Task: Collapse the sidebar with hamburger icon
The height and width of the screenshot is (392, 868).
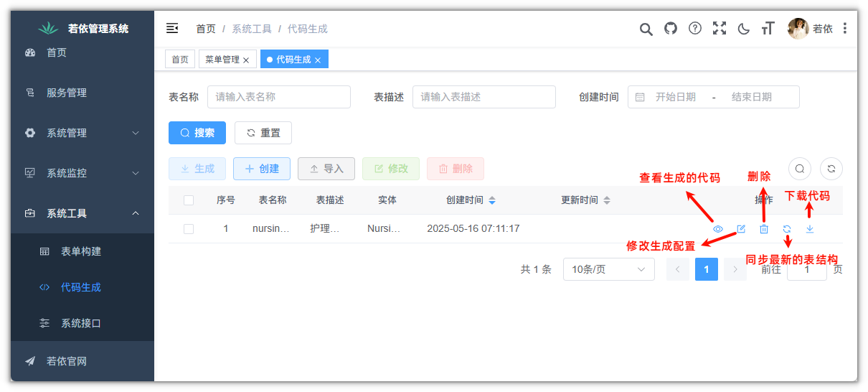Action: (172, 28)
